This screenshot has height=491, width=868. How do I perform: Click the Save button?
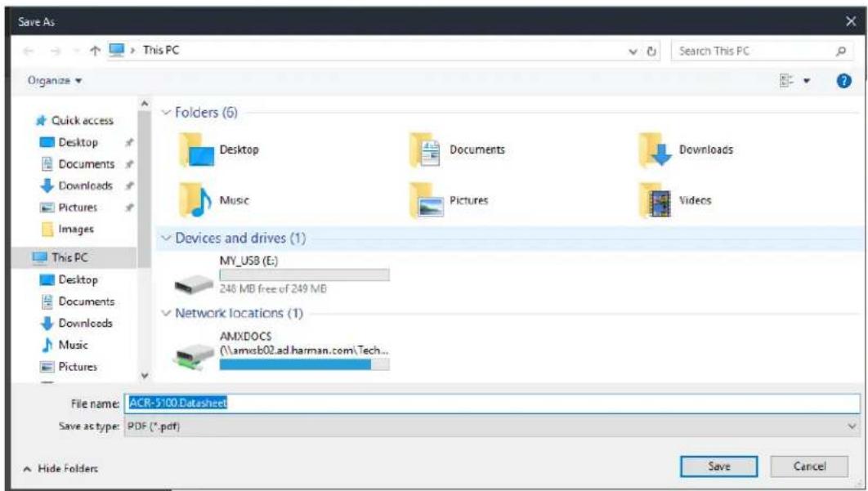tap(718, 466)
